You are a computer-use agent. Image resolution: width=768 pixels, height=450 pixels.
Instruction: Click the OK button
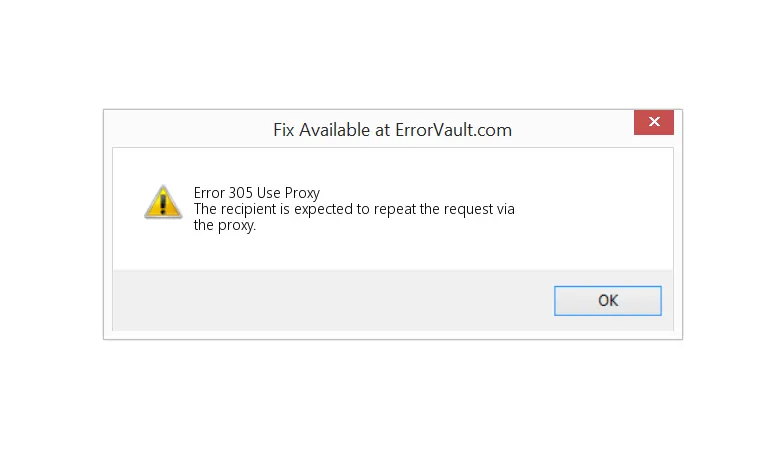tap(607, 301)
